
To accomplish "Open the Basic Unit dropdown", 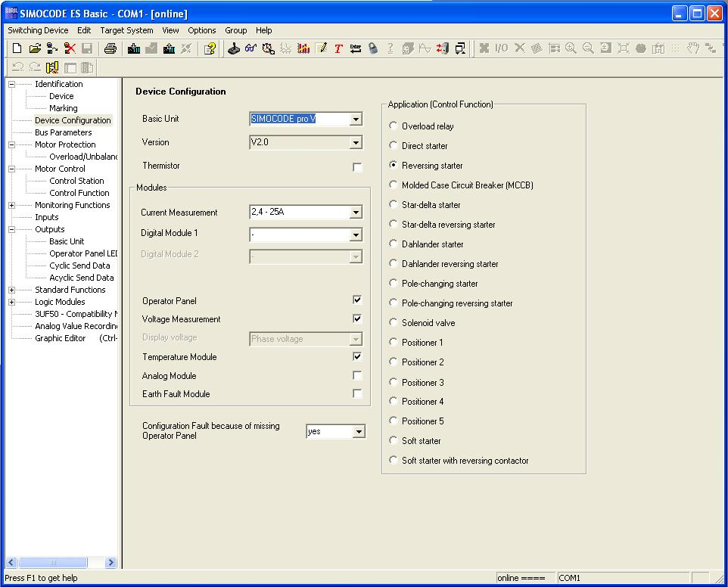I will (x=356, y=120).
